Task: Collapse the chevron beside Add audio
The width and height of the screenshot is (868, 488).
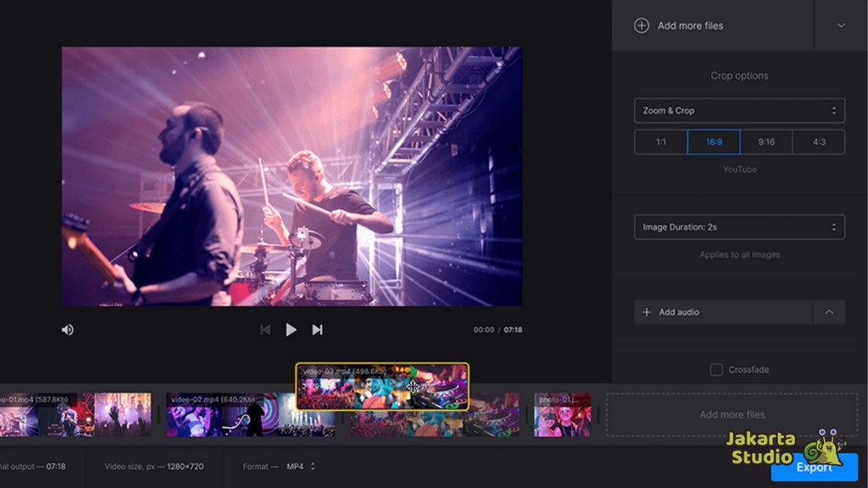Action: 829,312
